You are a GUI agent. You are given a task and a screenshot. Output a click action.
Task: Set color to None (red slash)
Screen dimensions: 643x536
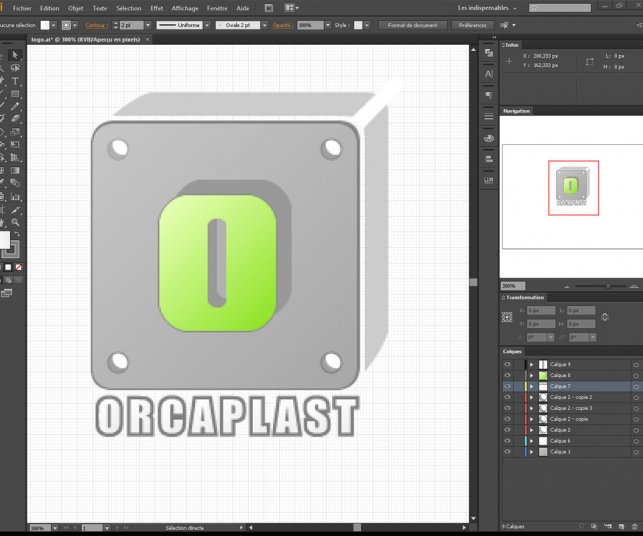pyautogui.click(x=18, y=267)
